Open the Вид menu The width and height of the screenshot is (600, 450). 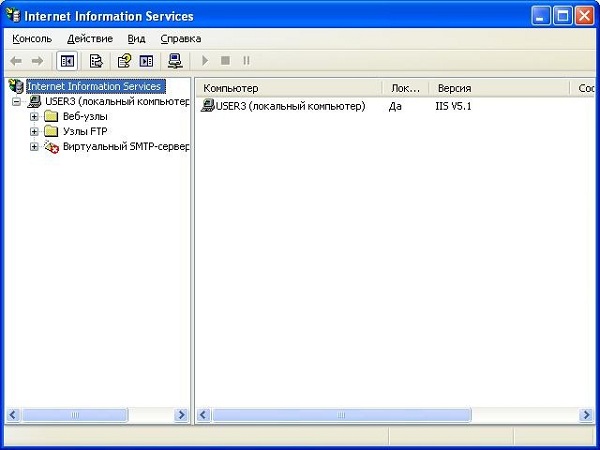coord(136,39)
